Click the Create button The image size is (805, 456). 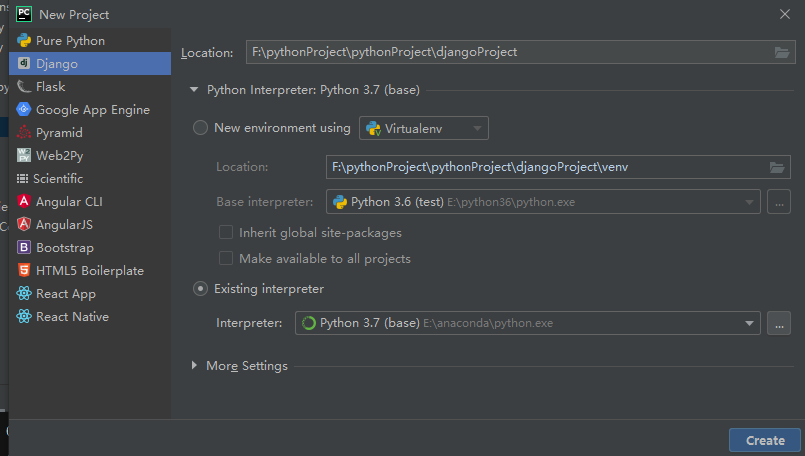[x=764, y=441]
